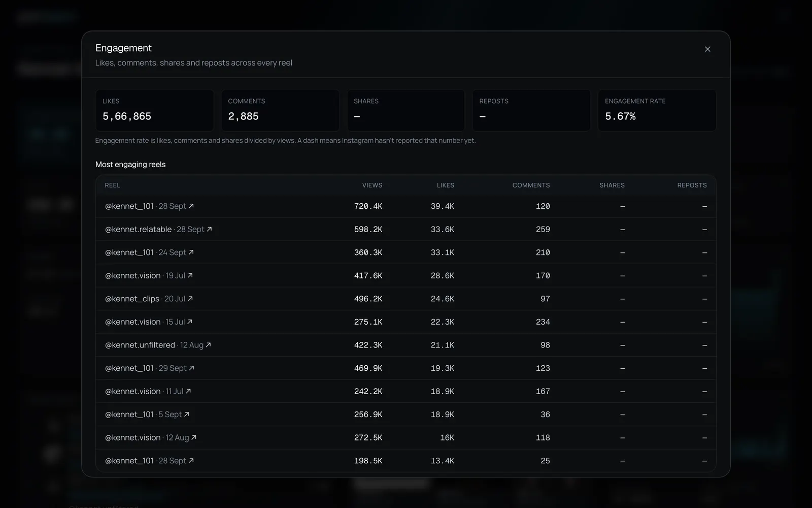The image size is (812, 508).
Task: Click the likes value 33.1K
Action: tap(443, 252)
